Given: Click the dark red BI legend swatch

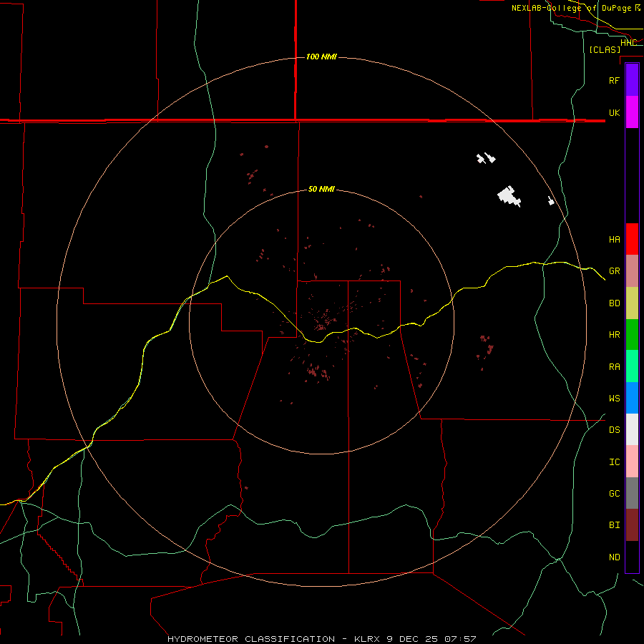Looking at the screenshot, I should (x=632, y=525).
